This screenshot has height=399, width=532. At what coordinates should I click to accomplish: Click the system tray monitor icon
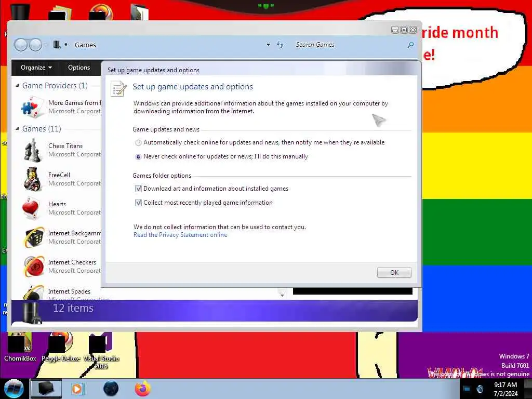467,389
